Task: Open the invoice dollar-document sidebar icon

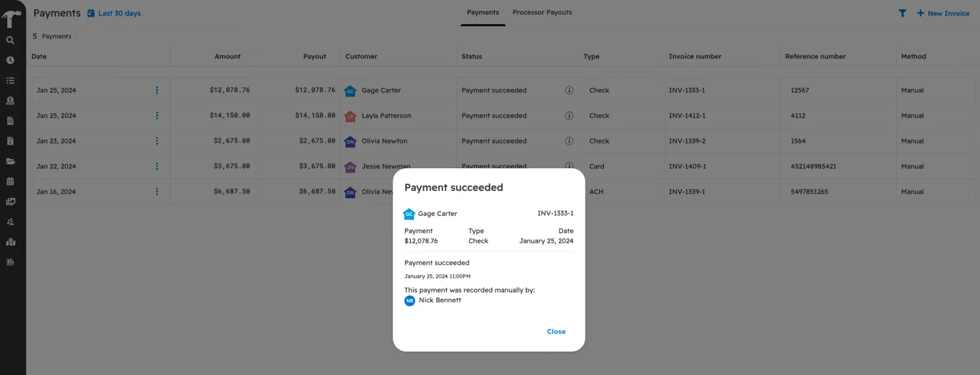Action: [10, 141]
